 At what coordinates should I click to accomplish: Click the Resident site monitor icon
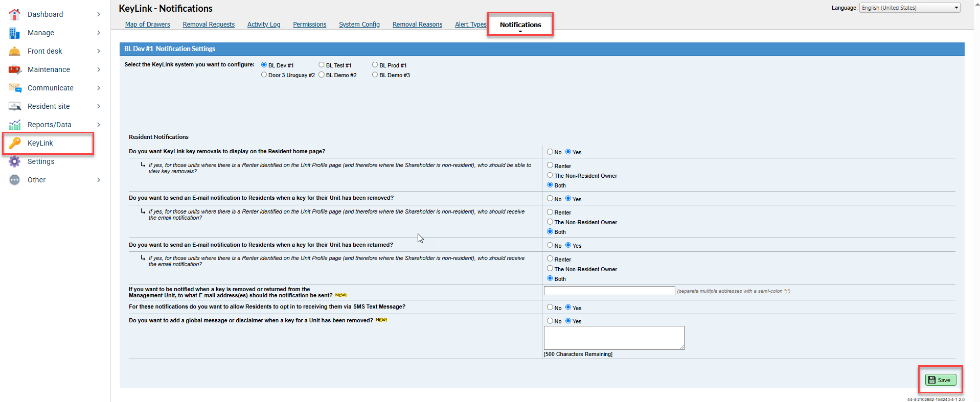tap(15, 106)
